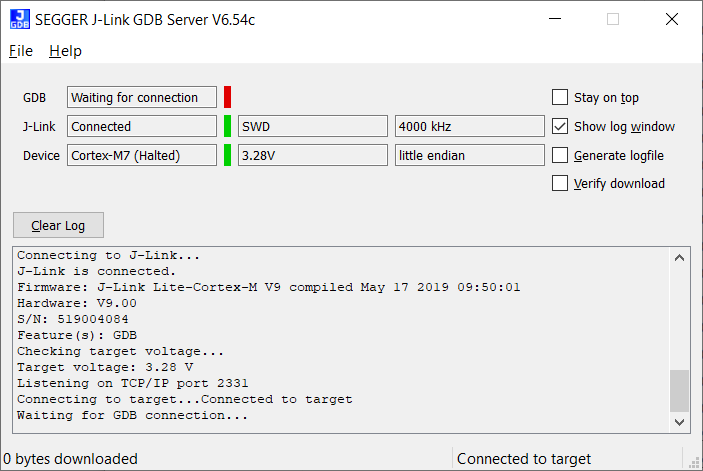703x471 pixels.
Task: Click the 4000 kHz speed field
Action: coord(469,127)
